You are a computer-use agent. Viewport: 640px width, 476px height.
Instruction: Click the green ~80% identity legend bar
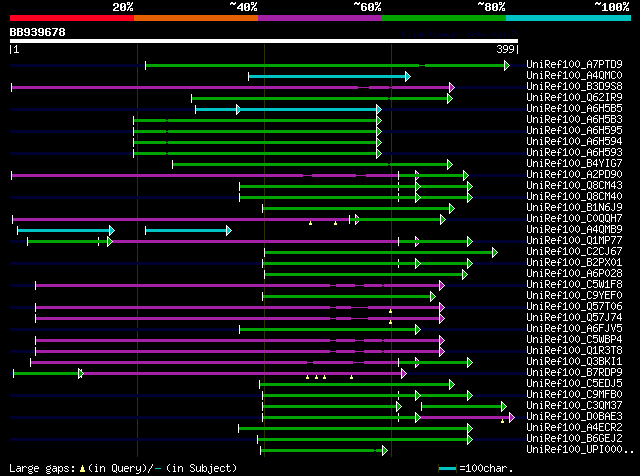point(444,18)
